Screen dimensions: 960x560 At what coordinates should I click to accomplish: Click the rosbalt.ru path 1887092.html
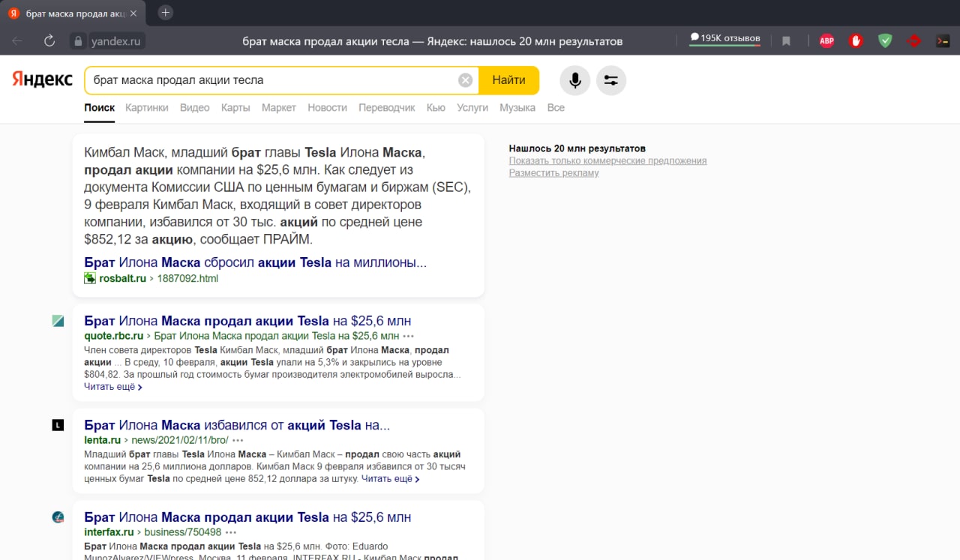187,278
